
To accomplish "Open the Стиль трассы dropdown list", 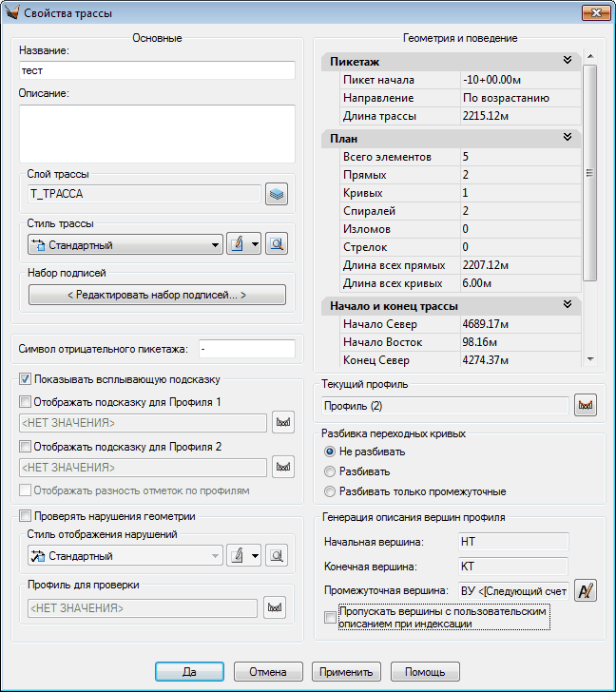I will [x=216, y=245].
